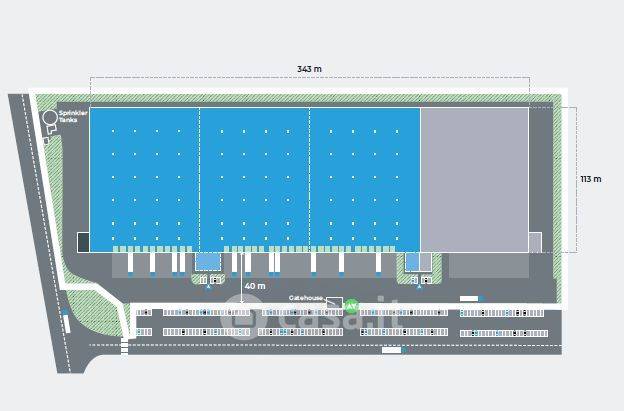Select the middle blue warehouse section
This screenshot has width=624, height=411.
254,177
